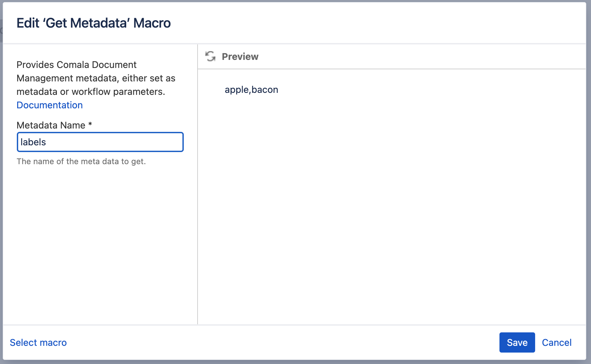This screenshot has height=364, width=591.
Task: Go back to Select macro
Action: point(38,342)
